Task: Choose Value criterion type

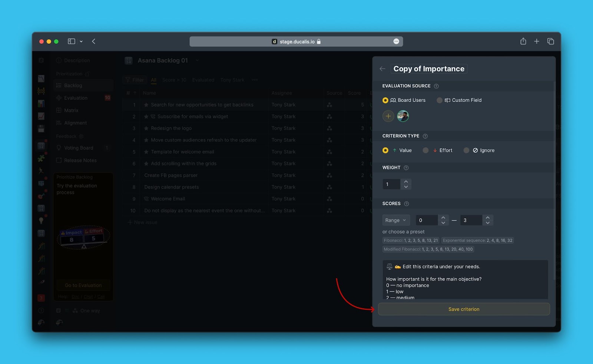Action: point(397,150)
